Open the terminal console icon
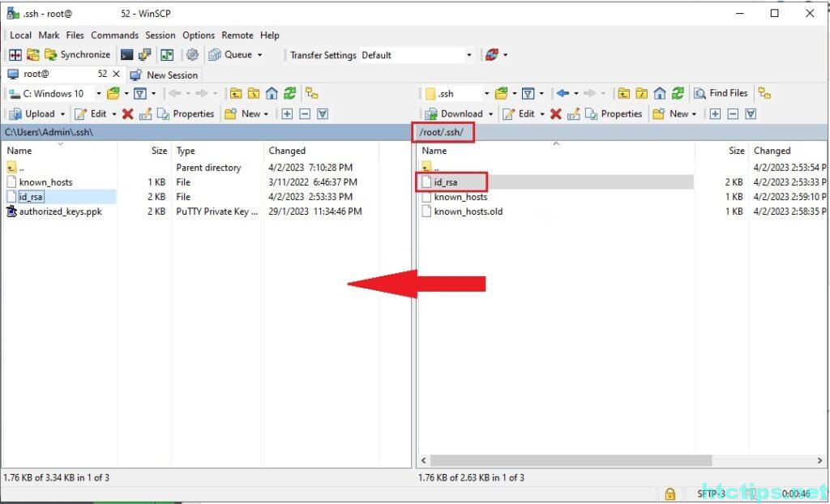The height and width of the screenshot is (504, 830). pos(126,54)
